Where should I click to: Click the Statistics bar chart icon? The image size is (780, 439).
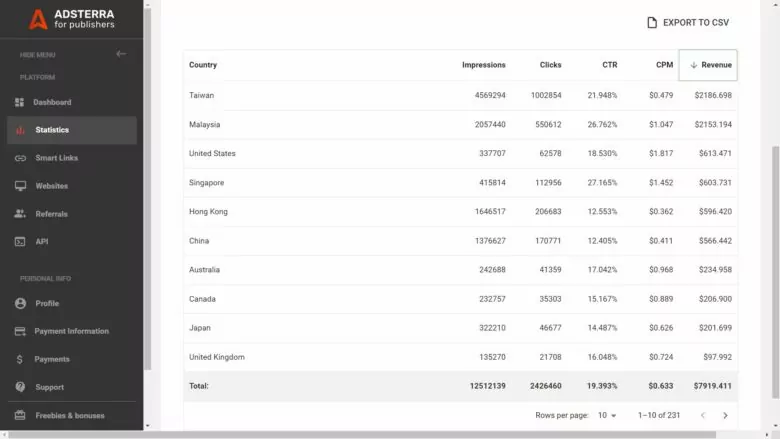coord(20,130)
